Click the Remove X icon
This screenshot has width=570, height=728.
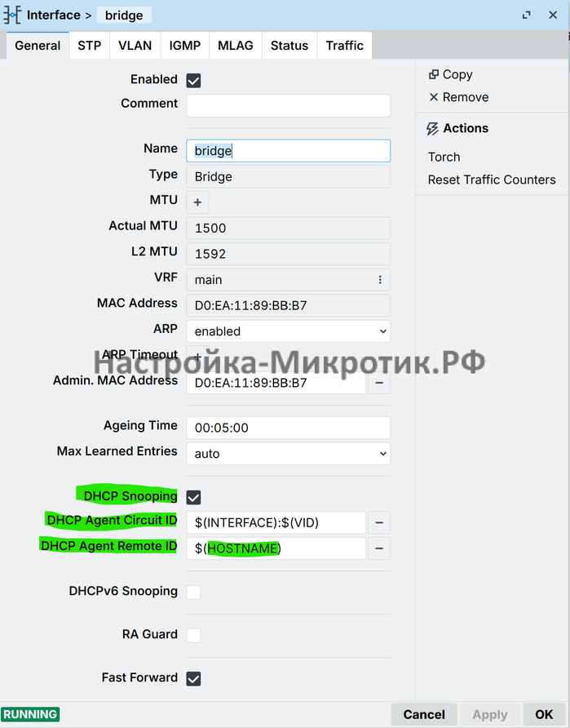pos(433,97)
